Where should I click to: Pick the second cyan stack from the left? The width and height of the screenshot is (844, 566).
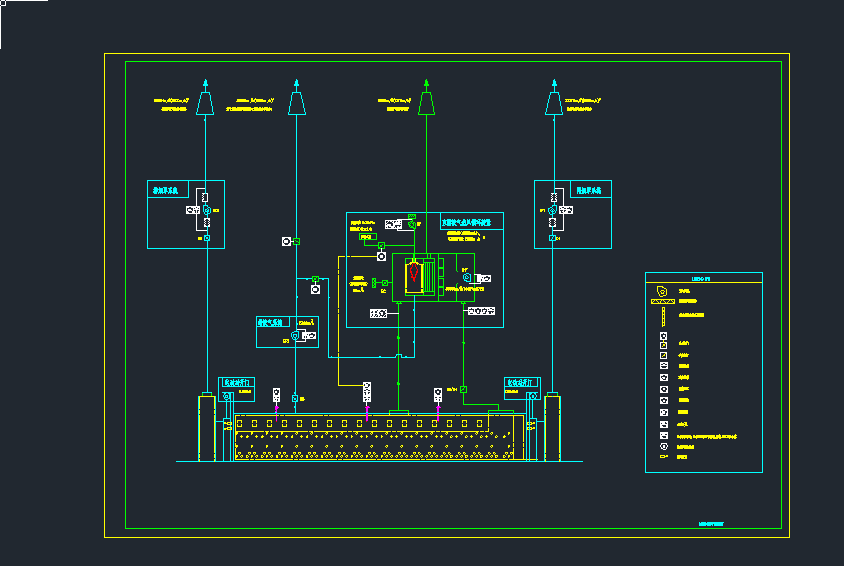coord(296,103)
